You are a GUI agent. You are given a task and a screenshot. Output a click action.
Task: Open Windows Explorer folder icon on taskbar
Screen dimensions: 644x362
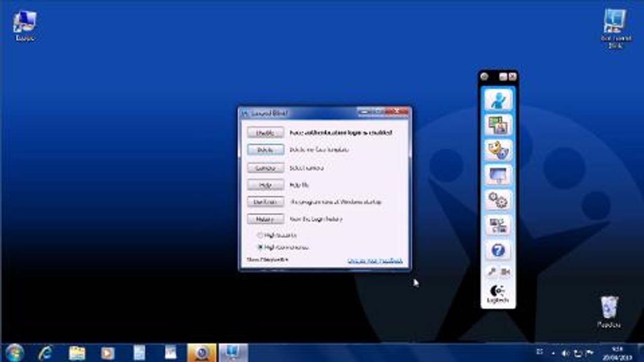(77, 352)
